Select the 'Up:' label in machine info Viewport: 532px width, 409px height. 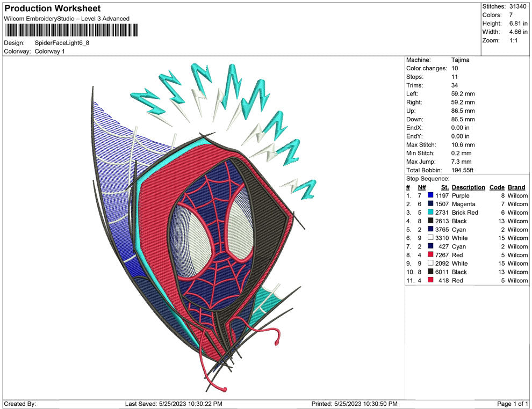click(x=411, y=111)
